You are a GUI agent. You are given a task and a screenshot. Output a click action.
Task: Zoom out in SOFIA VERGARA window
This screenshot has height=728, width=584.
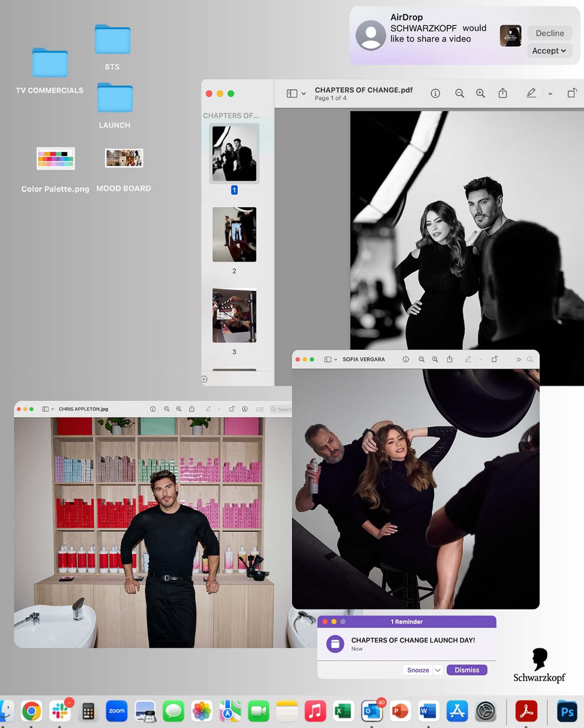click(x=421, y=360)
